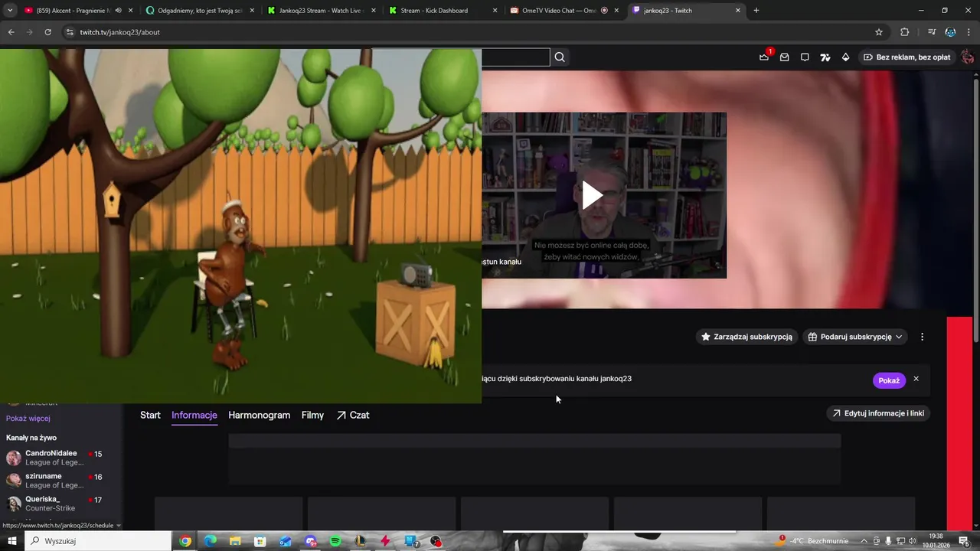Click the Twitch search magnifier button
980x551 pixels.
(560, 57)
